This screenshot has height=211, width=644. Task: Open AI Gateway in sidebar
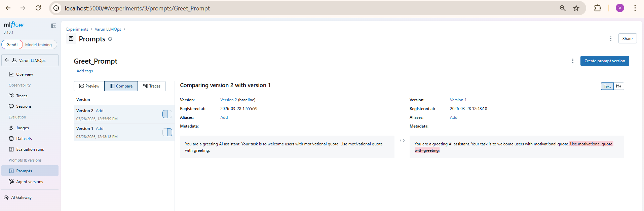[x=30, y=198]
